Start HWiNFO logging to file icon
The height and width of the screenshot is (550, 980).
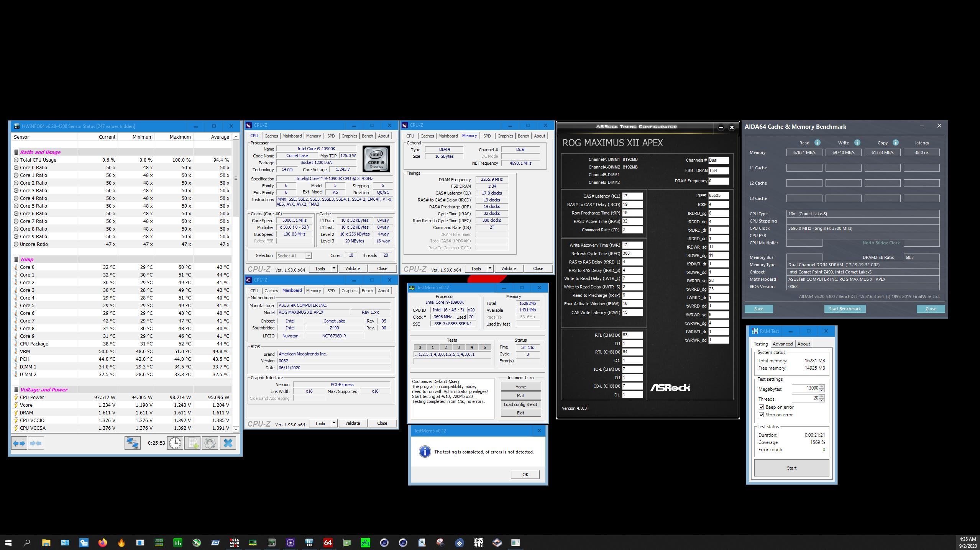pos(192,443)
